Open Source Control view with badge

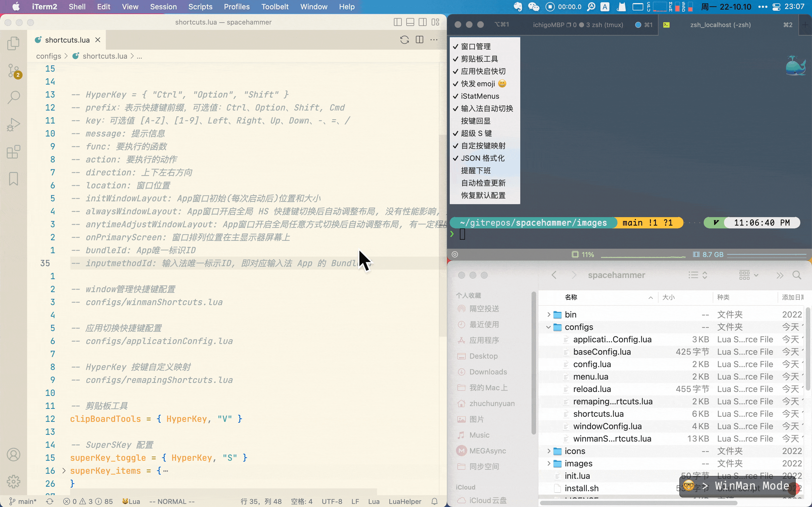click(14, 70)
